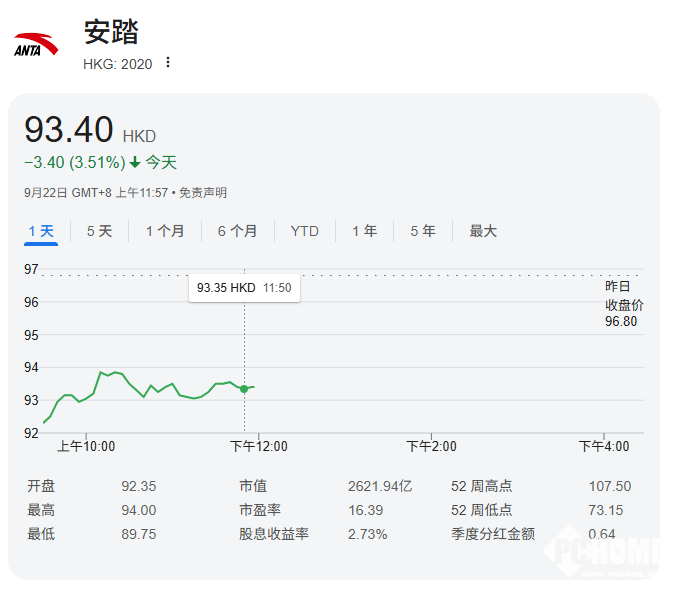Switch to the 1 个月 chart tab
The width and height of the screenshot is (674, 590).
165,231
